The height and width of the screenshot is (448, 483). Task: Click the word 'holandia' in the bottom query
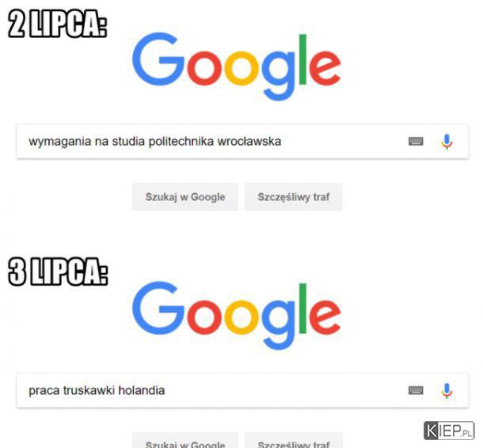pos(142,390)
